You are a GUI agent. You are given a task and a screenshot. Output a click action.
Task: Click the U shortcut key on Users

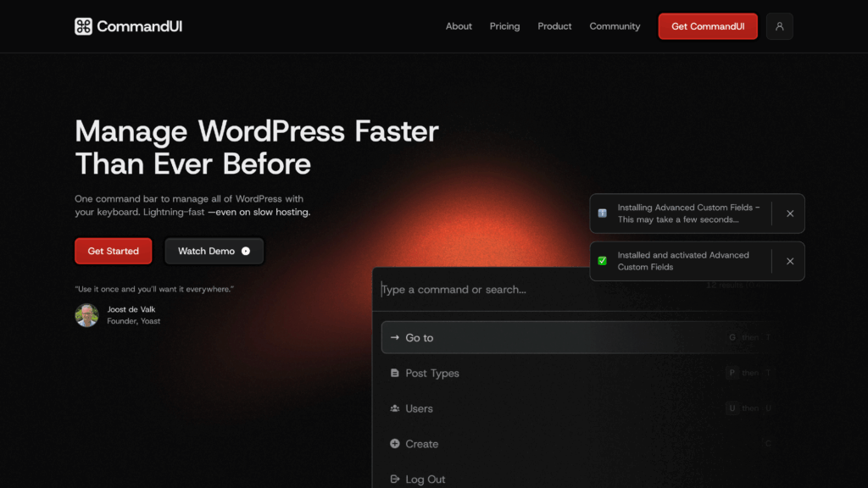(732, 408)
